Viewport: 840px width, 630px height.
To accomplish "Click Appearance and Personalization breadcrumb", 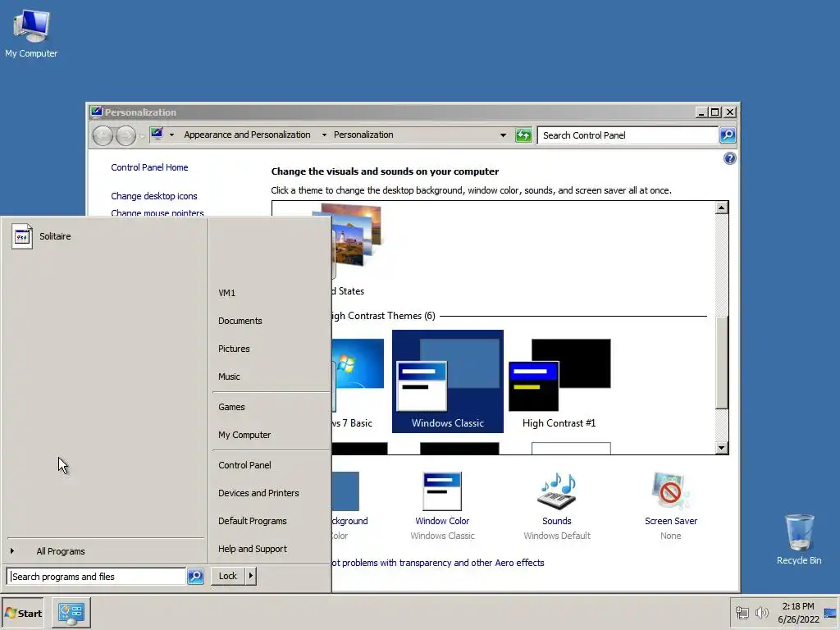I will point(248,135).
